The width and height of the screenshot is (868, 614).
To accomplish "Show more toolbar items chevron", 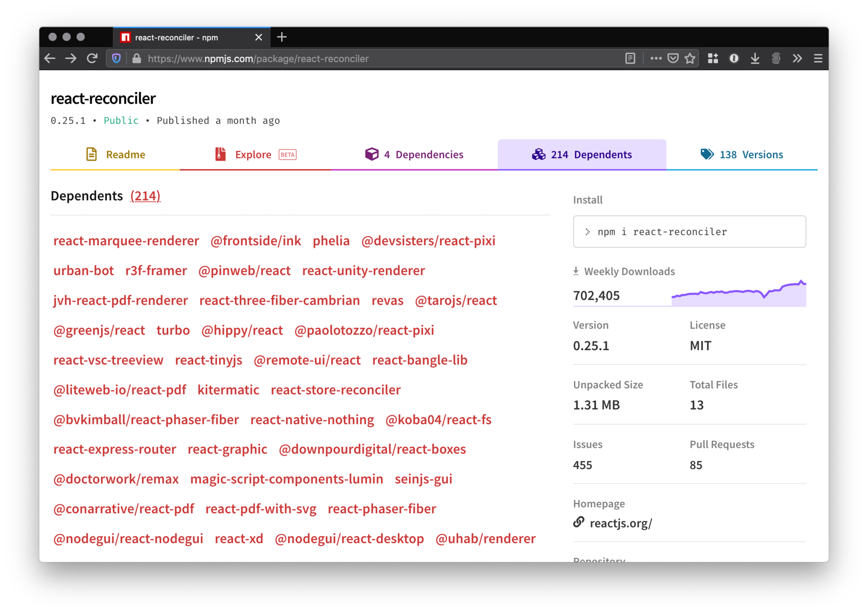I will pyautogui.click(x=797, y=58).
